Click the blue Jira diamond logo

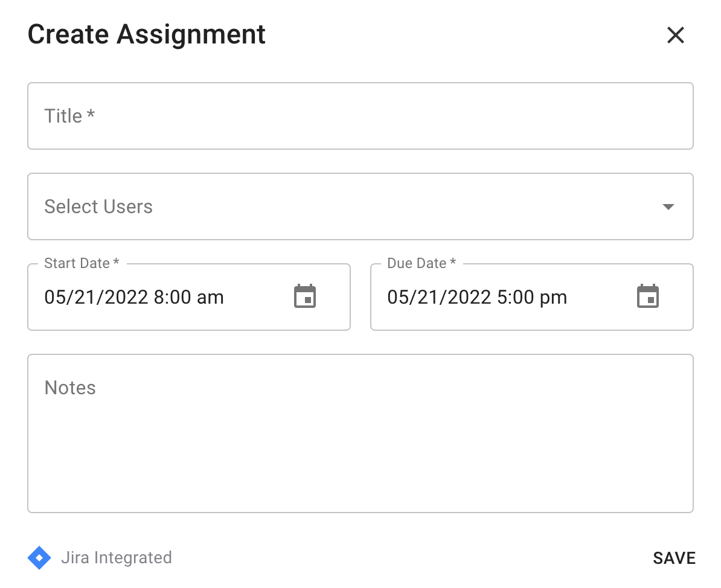point(39,558)
